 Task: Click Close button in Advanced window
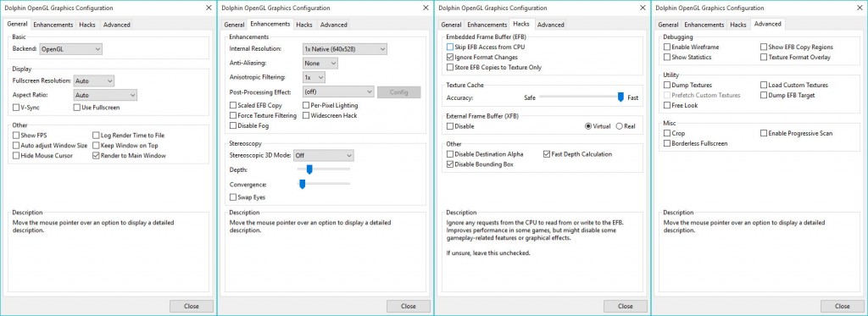point(843,306)
